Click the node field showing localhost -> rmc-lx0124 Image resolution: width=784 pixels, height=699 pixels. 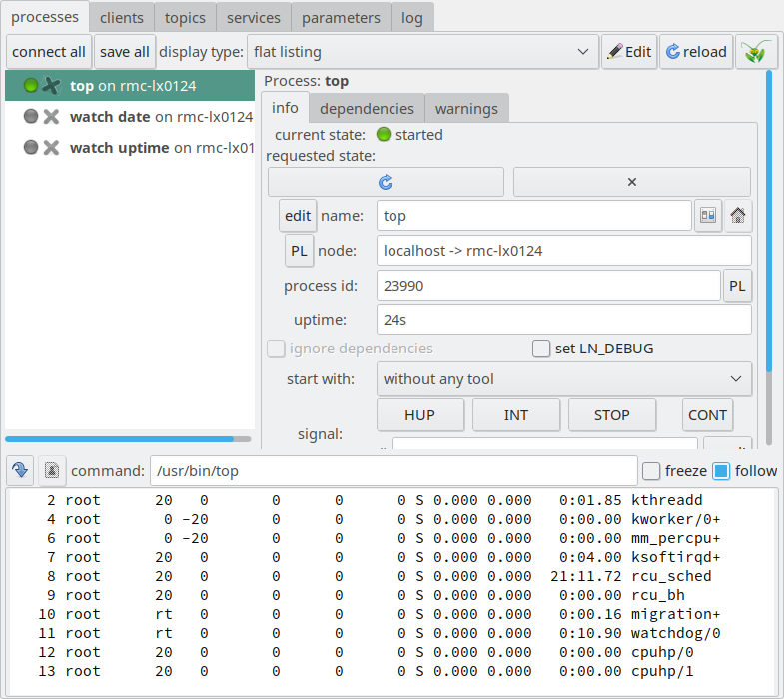pyautogui.click(x=564, y=251)
